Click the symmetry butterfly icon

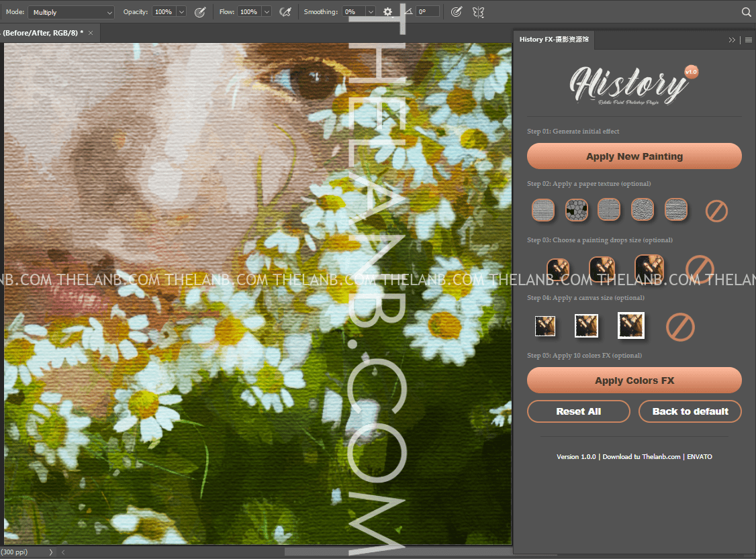[478, 12]
